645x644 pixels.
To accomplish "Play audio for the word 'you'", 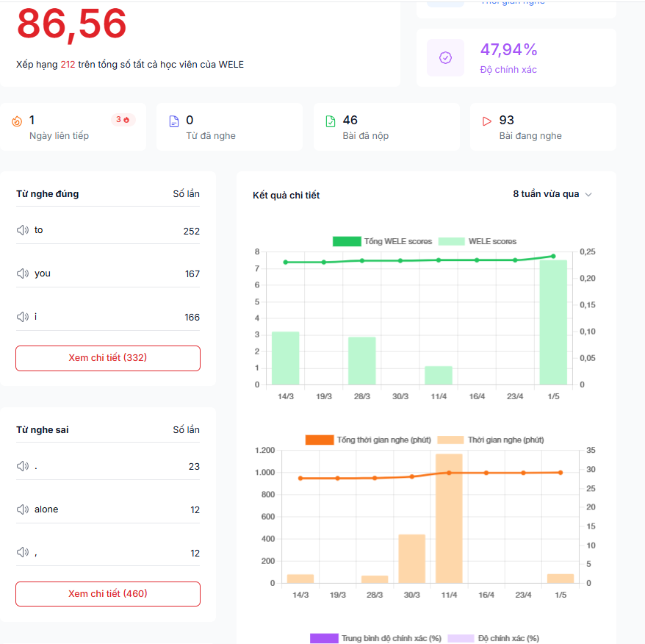I will coord(23,273).
